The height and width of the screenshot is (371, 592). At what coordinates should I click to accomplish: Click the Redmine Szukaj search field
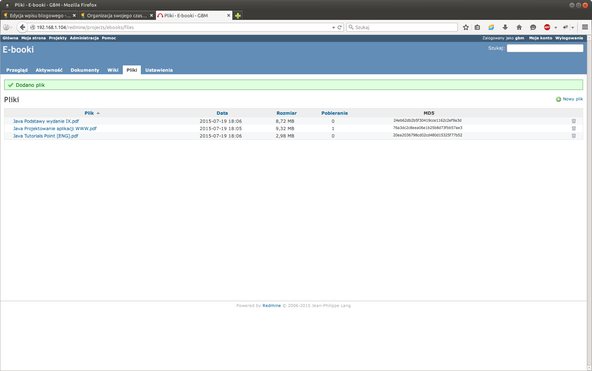pyautogui.click(x=545, y=48)
